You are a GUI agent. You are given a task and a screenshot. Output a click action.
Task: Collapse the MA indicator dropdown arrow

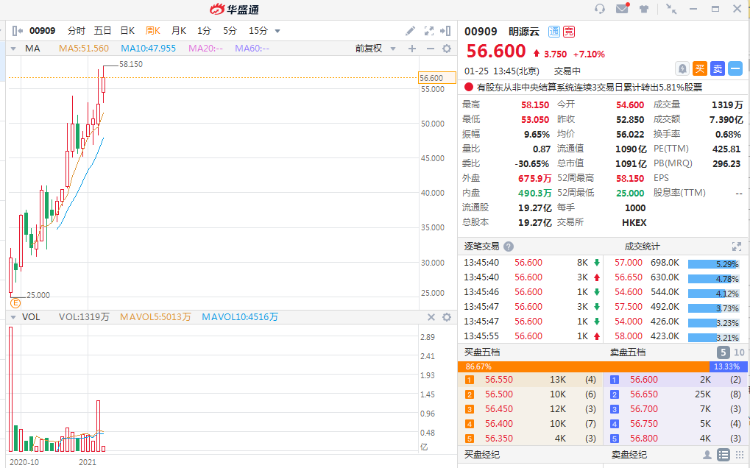point(15,48)
